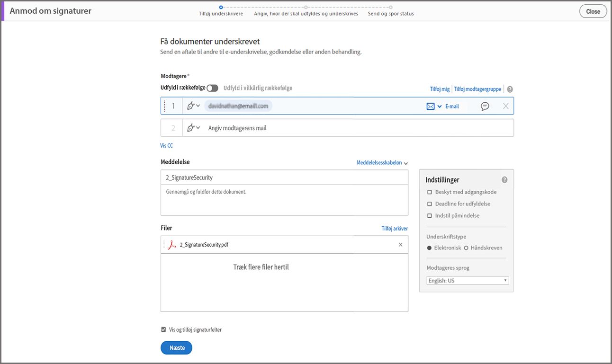Click the drag handle of recipient row 1
The image size is (612, 364).
(165, 106)
